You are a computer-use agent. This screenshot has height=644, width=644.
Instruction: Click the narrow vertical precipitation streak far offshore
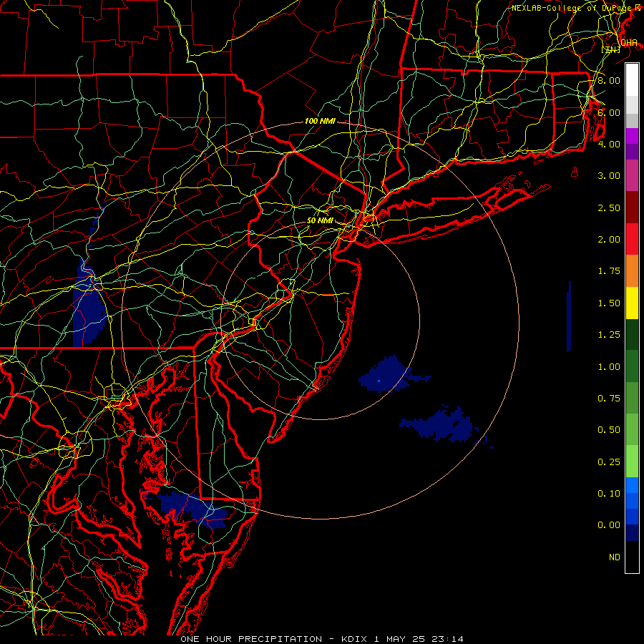tap(569, 317)
